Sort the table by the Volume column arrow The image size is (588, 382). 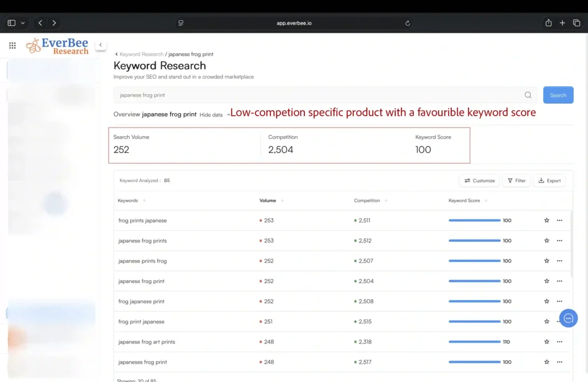pyautogui.click(x=281, y=200)
